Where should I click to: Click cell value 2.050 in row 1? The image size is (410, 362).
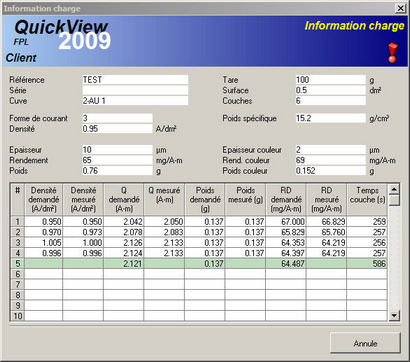[164, 221]
